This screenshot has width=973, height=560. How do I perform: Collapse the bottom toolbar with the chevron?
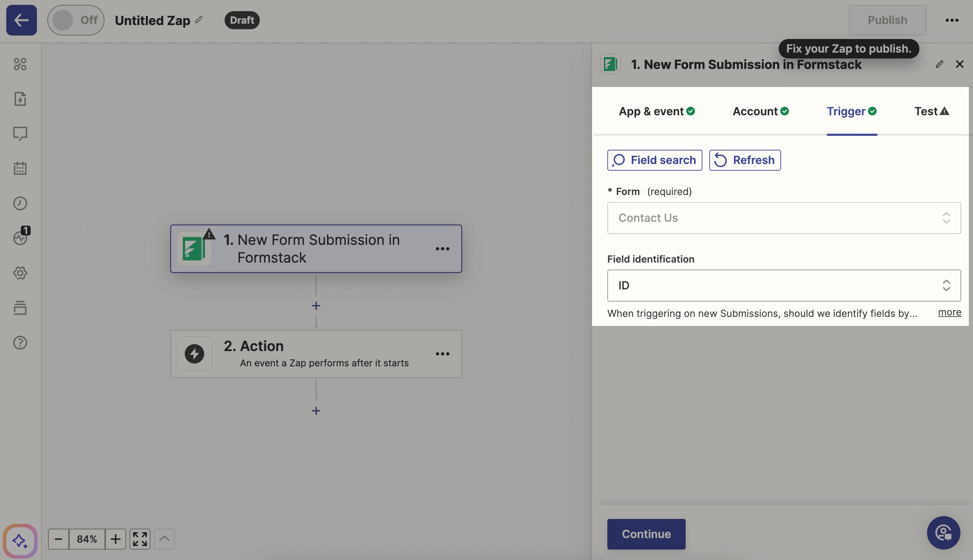(x=164, y=539)
